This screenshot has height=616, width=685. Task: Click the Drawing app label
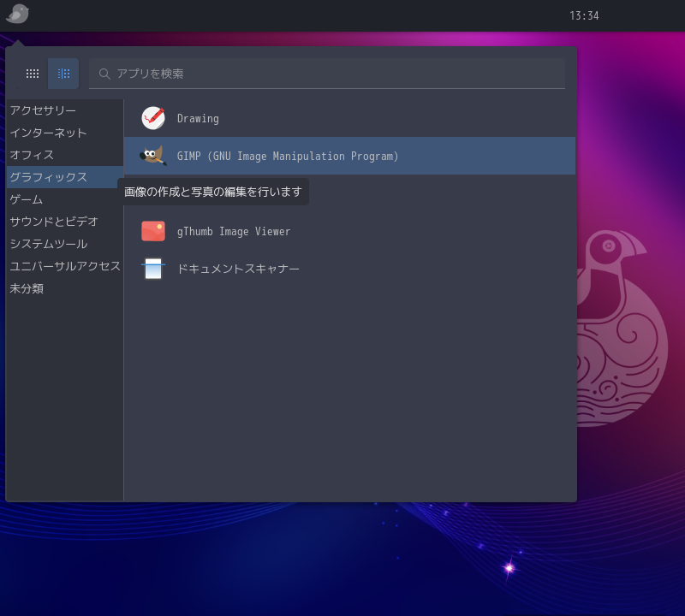(x=198, y=119)
